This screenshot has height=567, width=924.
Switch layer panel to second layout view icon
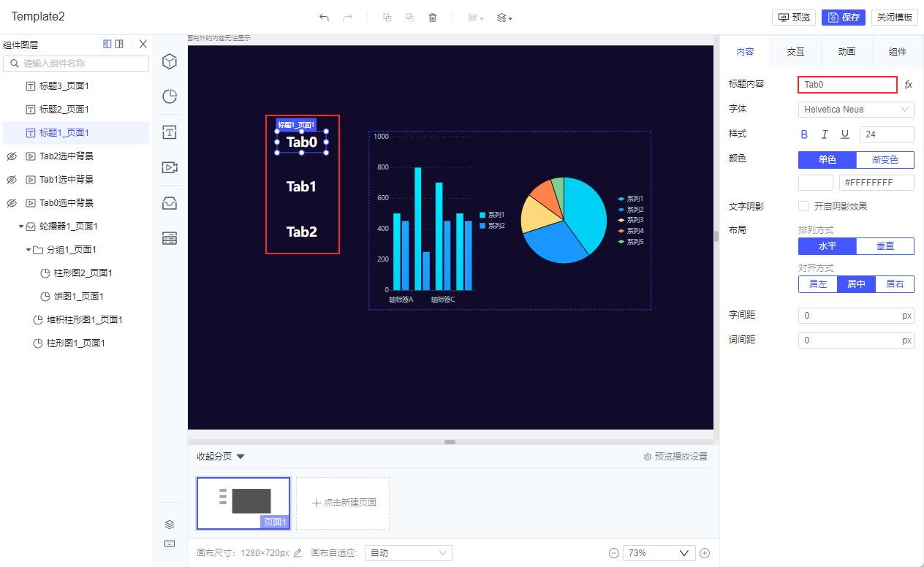[x=119, y=45]
